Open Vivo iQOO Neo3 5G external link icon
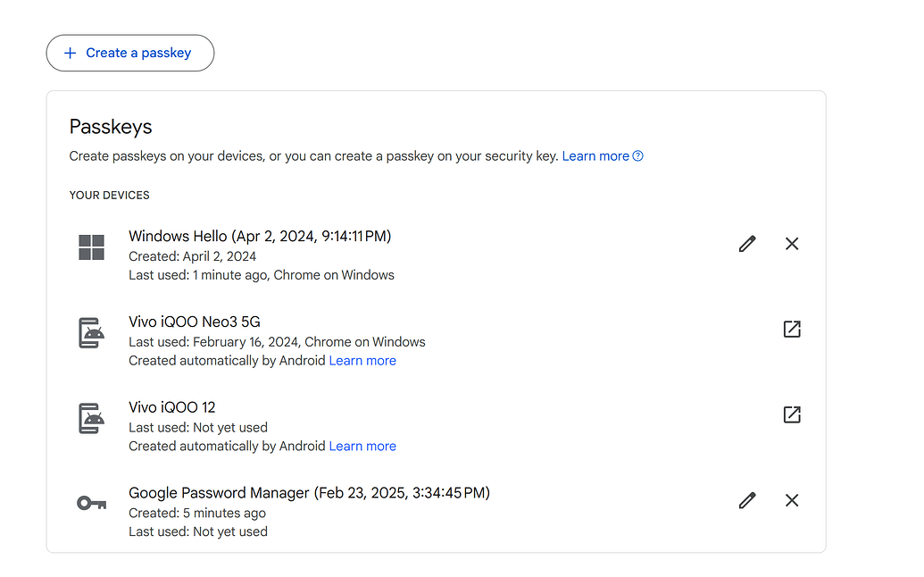Image resolution: width=924 pixels, height=577 pixels. [792, 329]
